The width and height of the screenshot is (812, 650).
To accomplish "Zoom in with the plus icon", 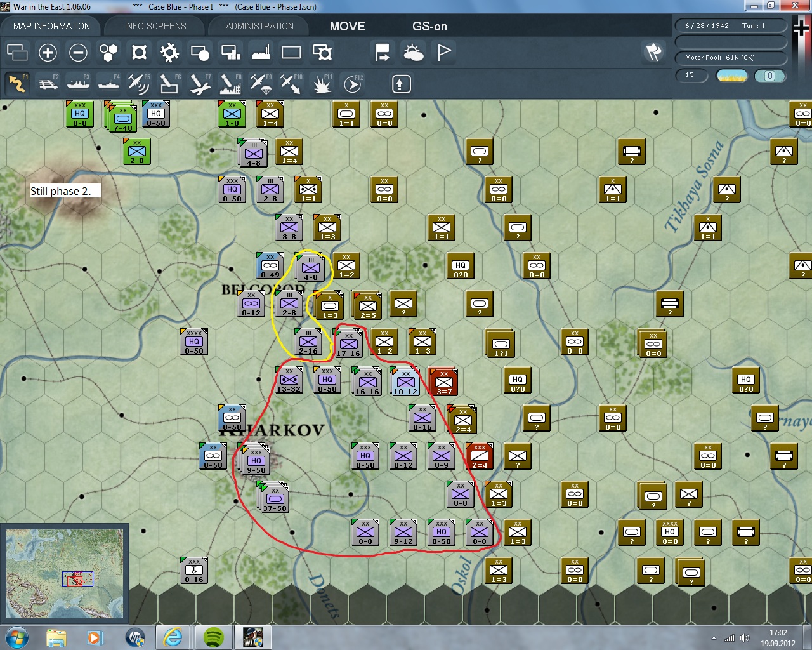I will 48,52.
